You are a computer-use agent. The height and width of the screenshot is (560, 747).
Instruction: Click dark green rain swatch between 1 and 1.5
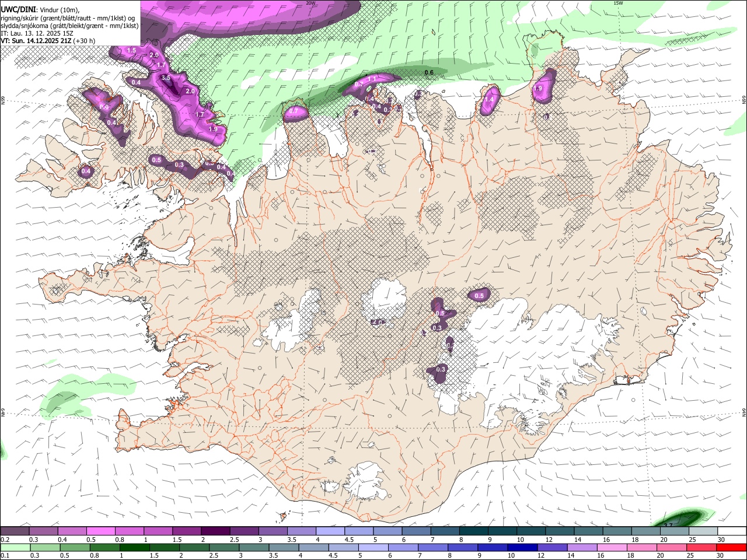[134, 547]
